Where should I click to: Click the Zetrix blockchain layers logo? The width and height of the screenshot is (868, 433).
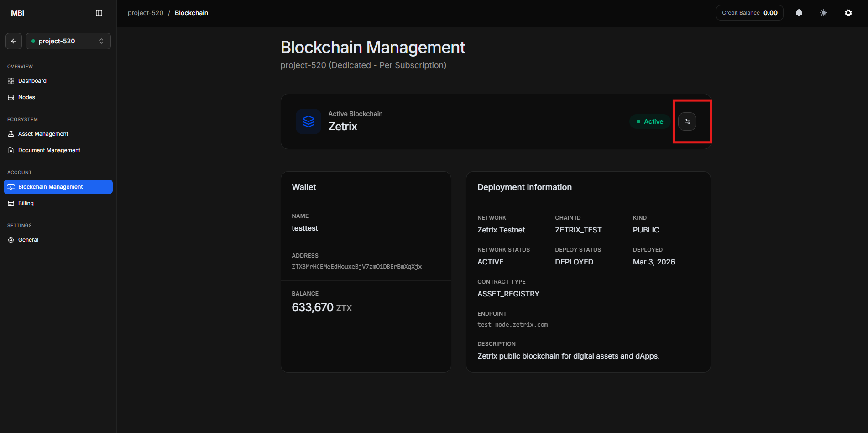pos(309,121)
